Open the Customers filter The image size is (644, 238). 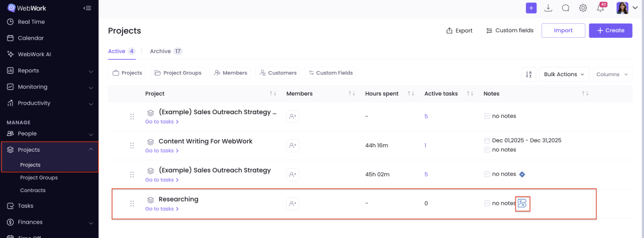pos(277,73)
